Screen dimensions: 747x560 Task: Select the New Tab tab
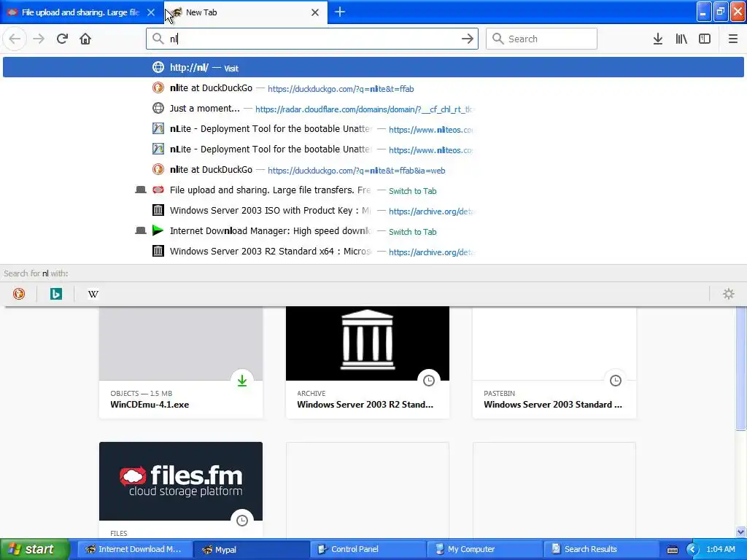tap(246, 12)
